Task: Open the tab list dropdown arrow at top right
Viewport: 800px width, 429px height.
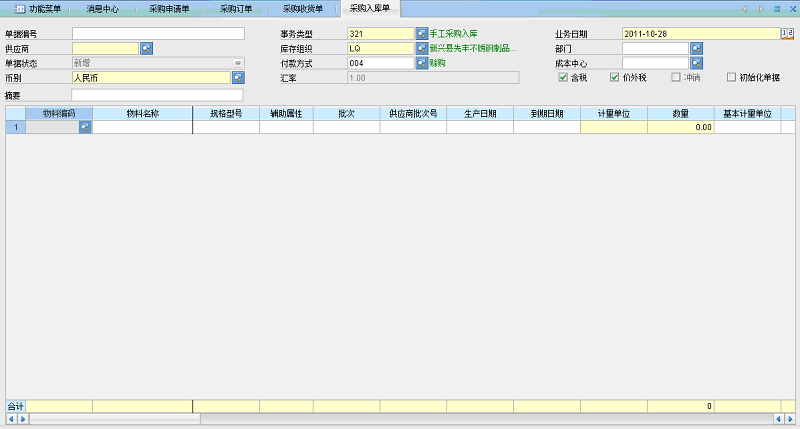Action: (776, 9)
